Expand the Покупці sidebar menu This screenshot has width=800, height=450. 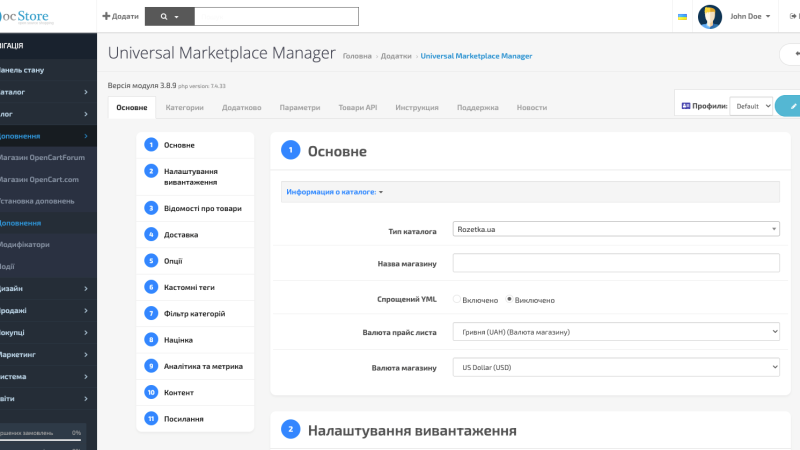(x=48, y=332)
